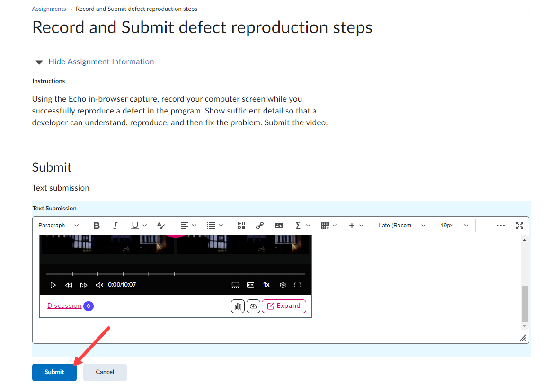Viewport: 549px width, 392px height.
Task: Open more actions ellipsis in toolbar
Action: 501,226
